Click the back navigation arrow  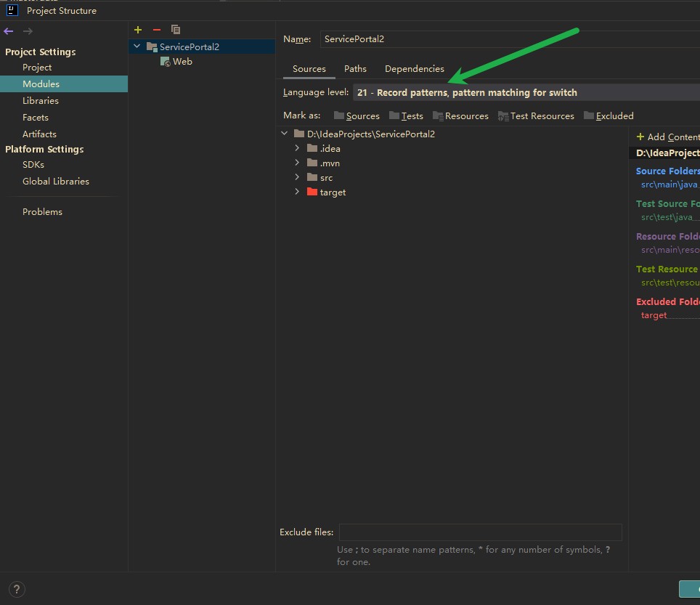(9, 31)
